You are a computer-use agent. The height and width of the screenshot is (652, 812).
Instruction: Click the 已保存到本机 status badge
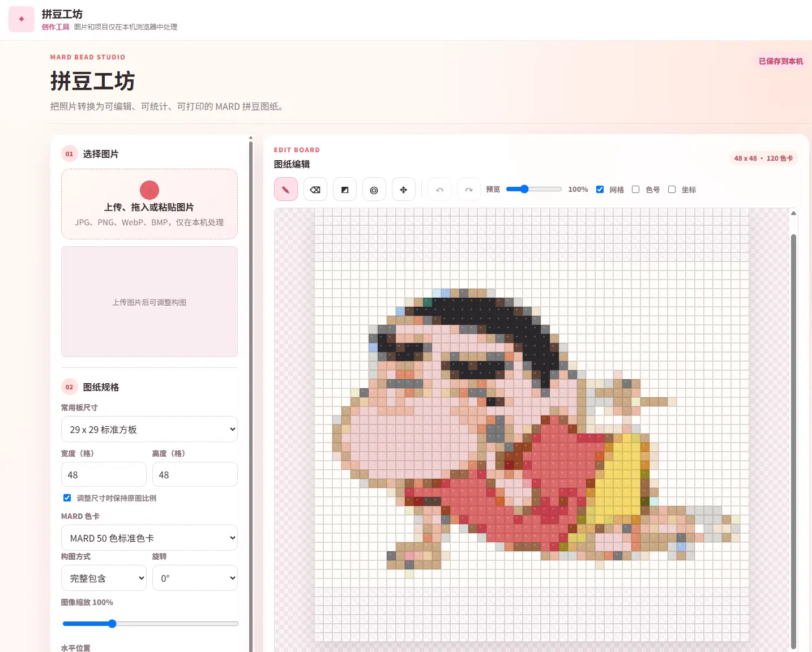point(781,61)
